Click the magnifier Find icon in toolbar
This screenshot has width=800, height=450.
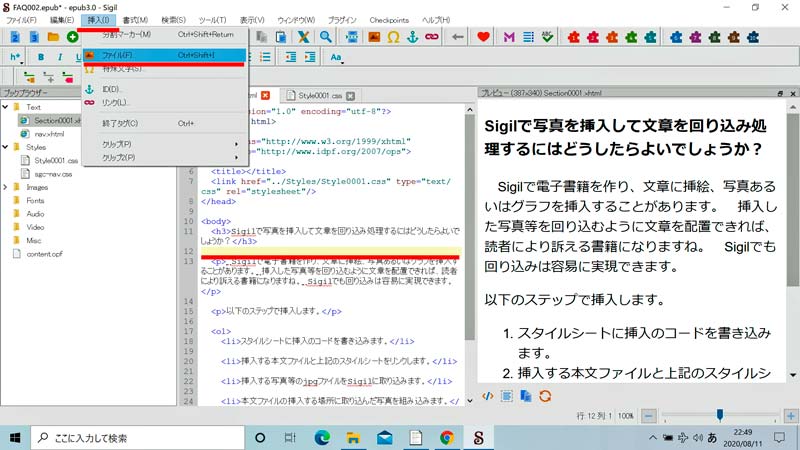click(x=325, y=37)
